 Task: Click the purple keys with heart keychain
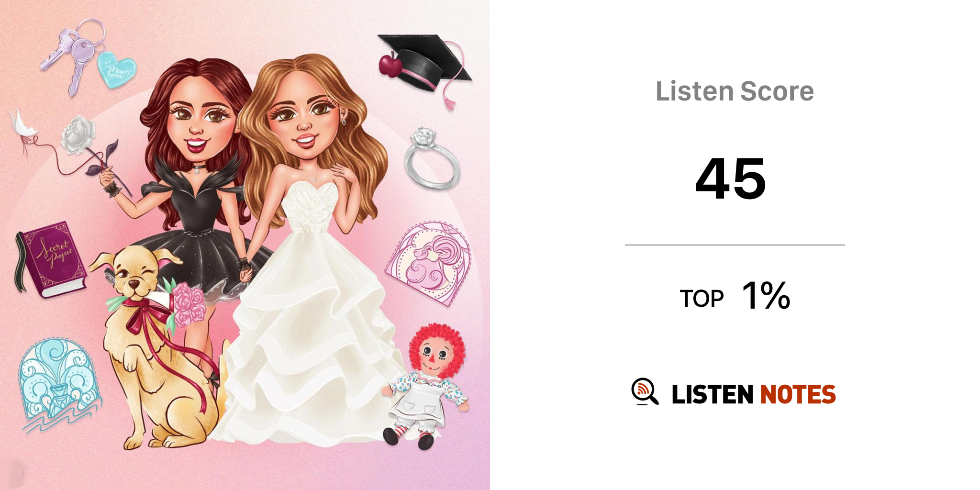88,56
